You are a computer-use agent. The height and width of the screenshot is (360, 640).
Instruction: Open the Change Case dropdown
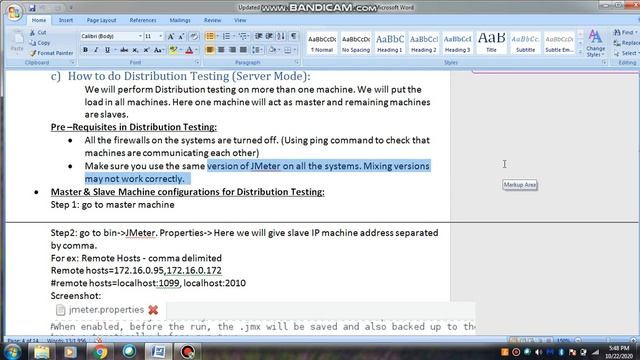click(158, 50)
